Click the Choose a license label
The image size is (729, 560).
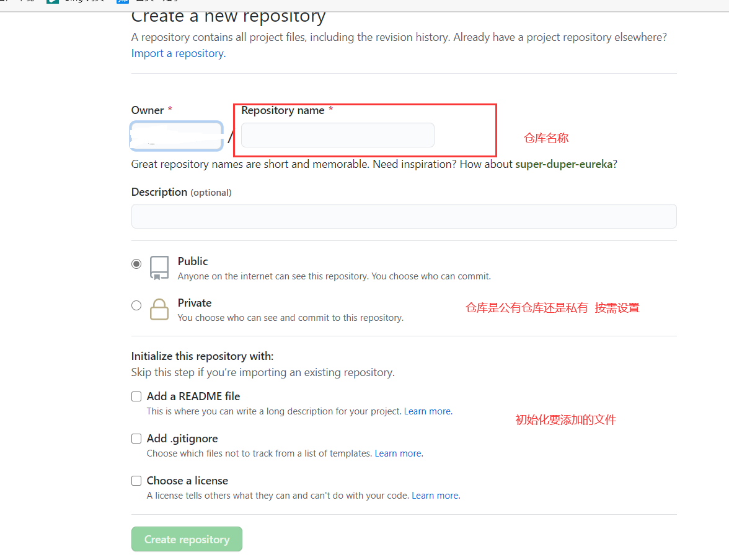187,481
